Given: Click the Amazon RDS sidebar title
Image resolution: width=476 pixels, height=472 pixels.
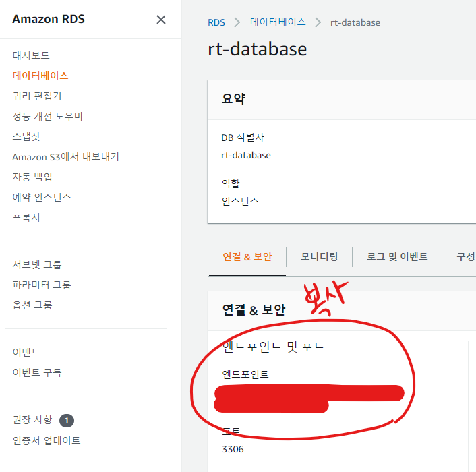Looking at the screenshot, I should (49, 19).
